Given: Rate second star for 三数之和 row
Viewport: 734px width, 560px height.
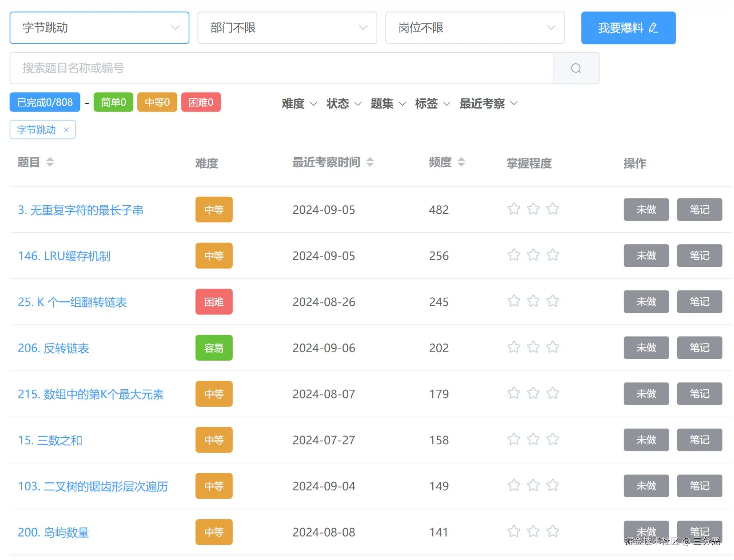Looking at the screenshot, I should pyautogui.click(x=533, y=439).
